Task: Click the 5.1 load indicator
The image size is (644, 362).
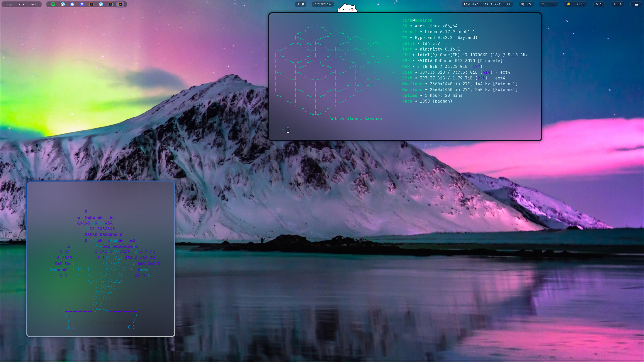Action: [599, 4]
